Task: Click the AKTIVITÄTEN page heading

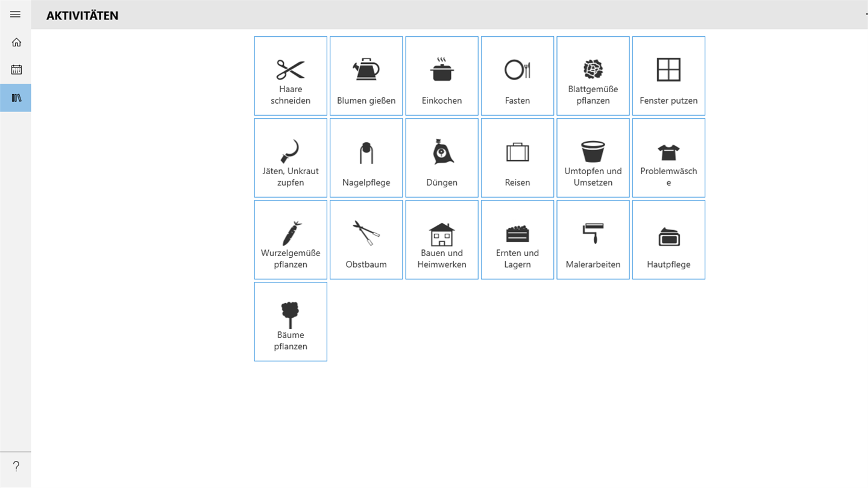Action: pyautogui.click(x=83, y=16)
